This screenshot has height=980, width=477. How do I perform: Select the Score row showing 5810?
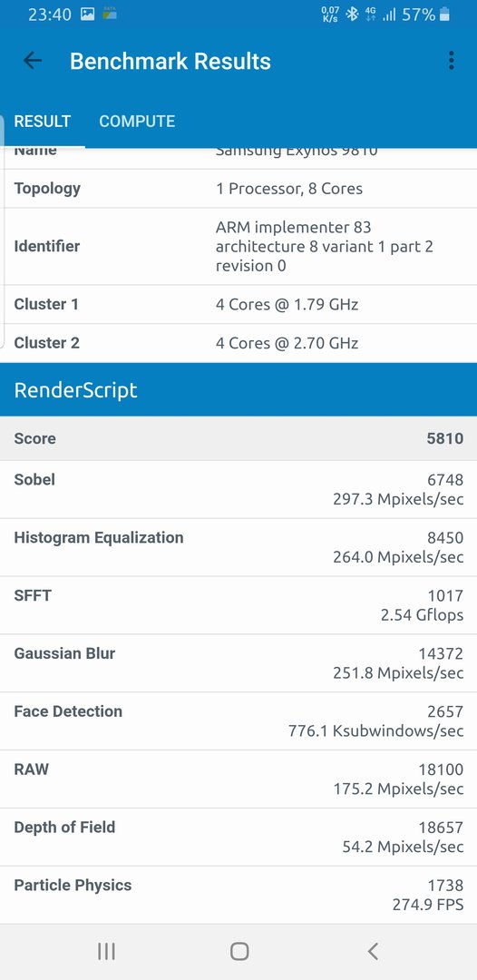238,439
